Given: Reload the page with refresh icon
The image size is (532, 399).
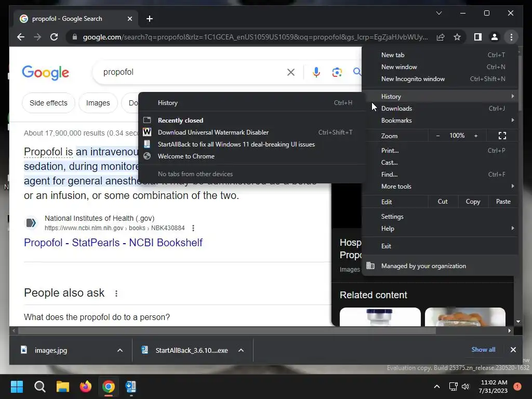Looking at the screenshot, I should click(x=54, y=37).
